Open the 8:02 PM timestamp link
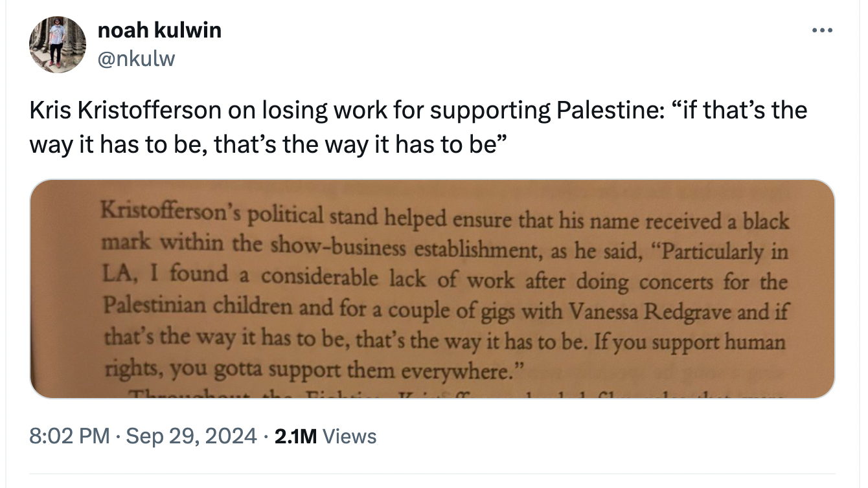The height and width of the screenshot is (488, 868). pyautogui.click(x=69, y=436)
